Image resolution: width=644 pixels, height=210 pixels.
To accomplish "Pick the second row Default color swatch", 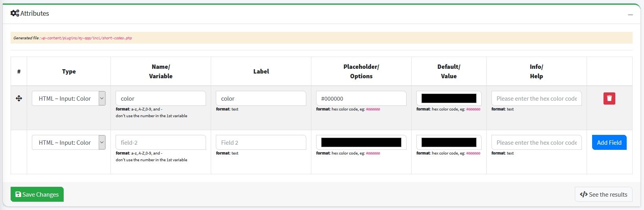I will tap(449, 142).
